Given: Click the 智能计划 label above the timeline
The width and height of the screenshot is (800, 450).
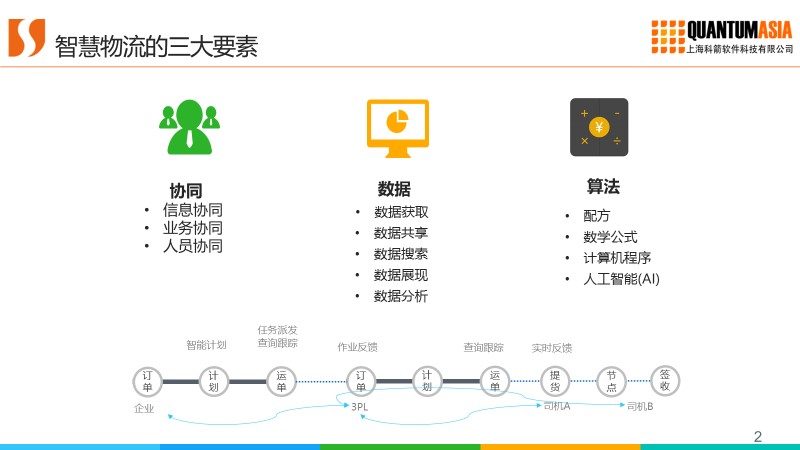Looking at the screenshot, I should pos(206,345).
